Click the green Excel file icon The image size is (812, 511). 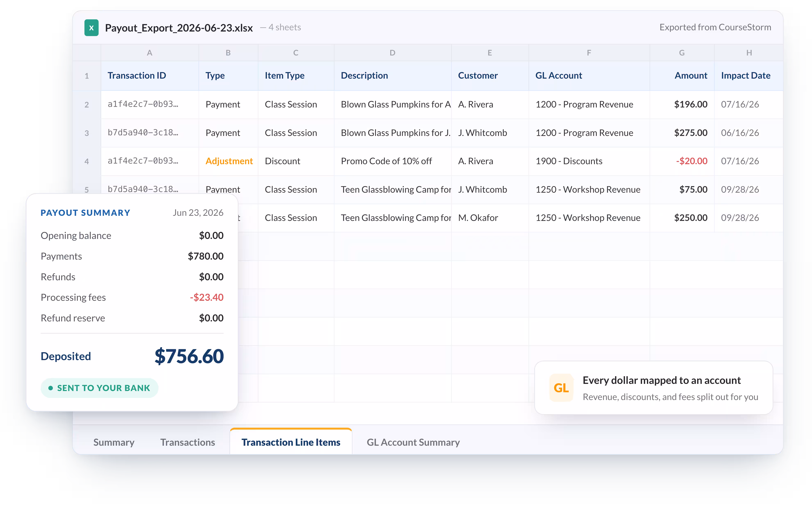pos(91,28)
